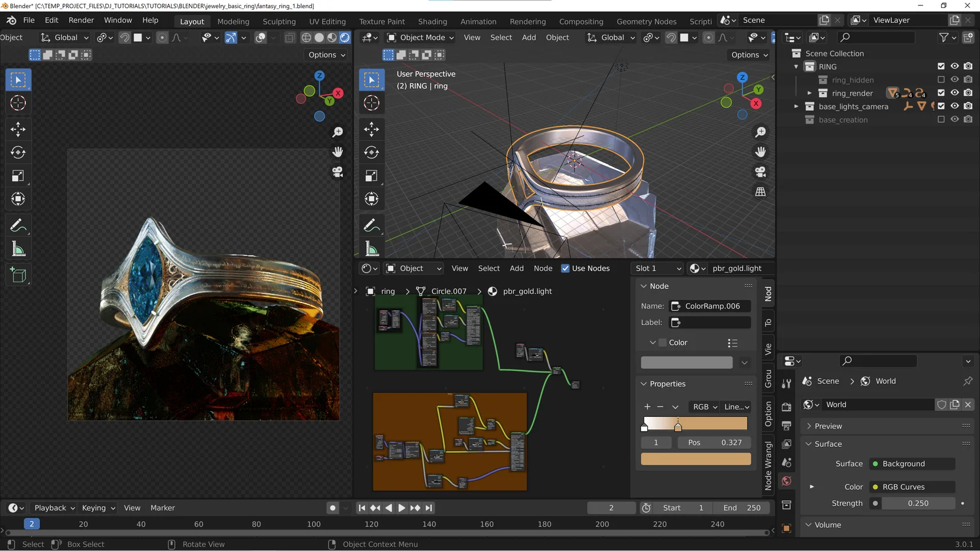Select the Cursor tool in left viewport
This screenshot has height=551, width=980.
pyautogui.click(x=18, y=103)
